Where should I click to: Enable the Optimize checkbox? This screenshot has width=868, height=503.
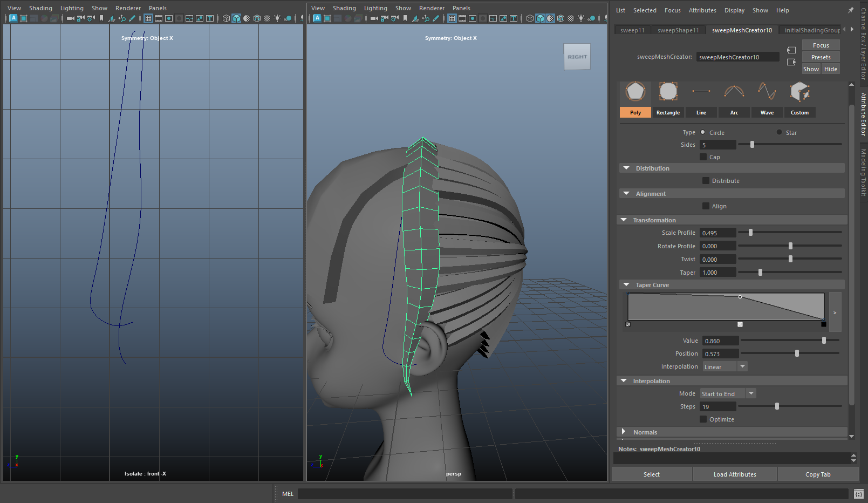tap(703, 419)
